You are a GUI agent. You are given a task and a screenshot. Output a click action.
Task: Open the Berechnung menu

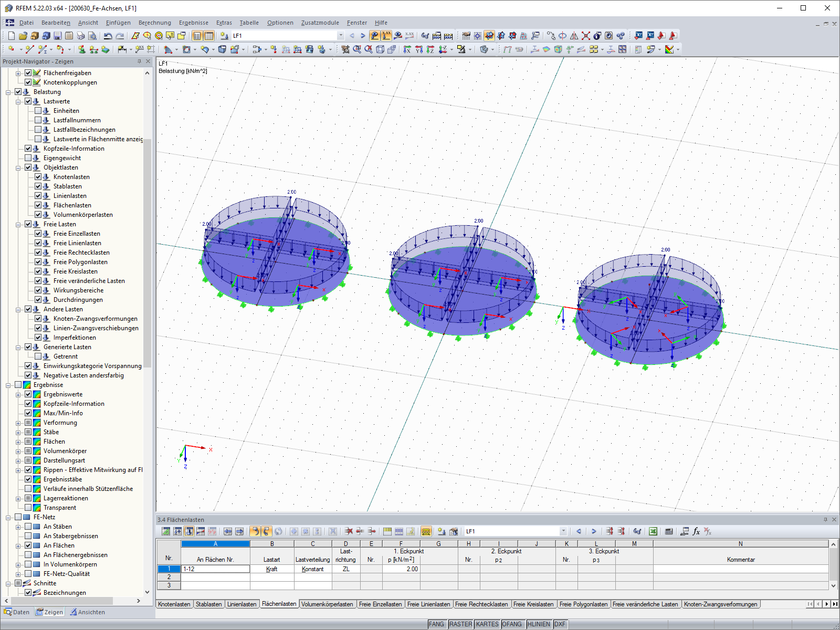coord(154,23)
